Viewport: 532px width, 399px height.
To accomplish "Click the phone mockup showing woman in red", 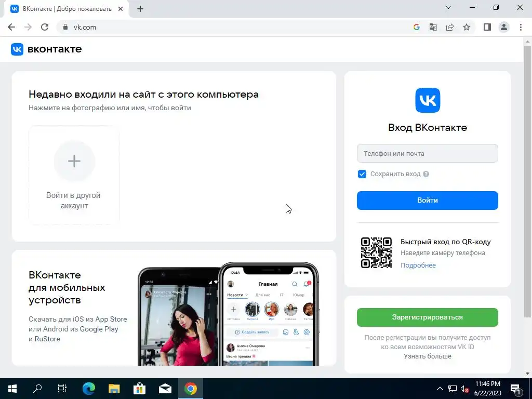I will click(178, 316).
